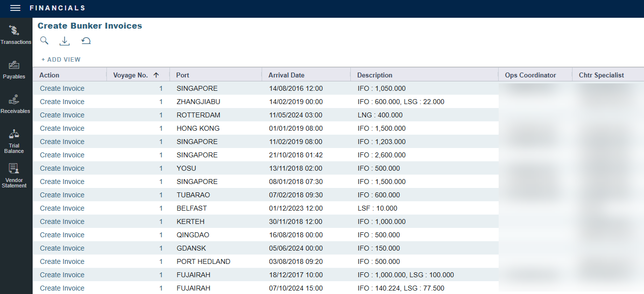Image resolution: width=644 pixels, height=294 pixels.
Task: Sort by the Voyage No. column header
Action: coord(131,75)
